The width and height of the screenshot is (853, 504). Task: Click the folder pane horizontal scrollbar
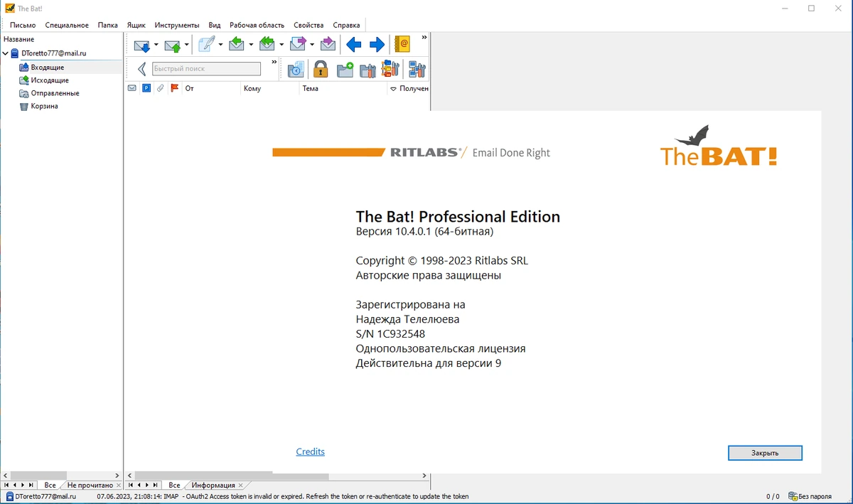click(61, 476)
